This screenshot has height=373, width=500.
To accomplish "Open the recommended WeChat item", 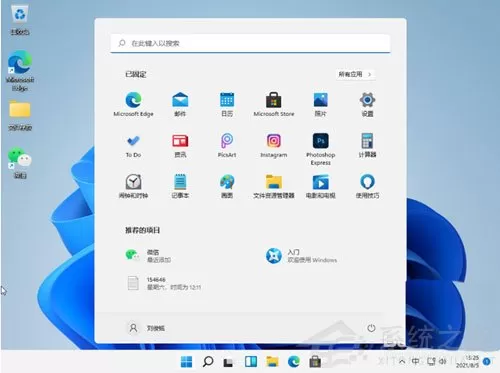I will pyautogui.click(x=148, y=256).
